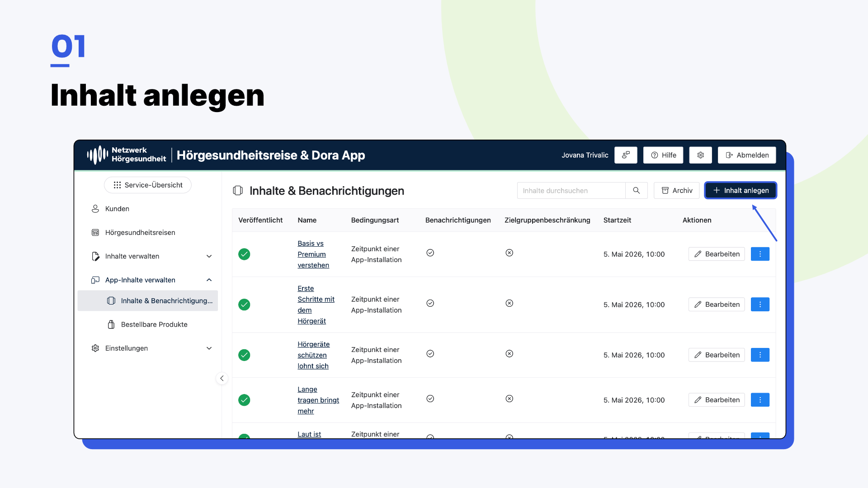
Task: Click Zielgruppen x icon in Basis vs Premium row
Action: (509, 253)
